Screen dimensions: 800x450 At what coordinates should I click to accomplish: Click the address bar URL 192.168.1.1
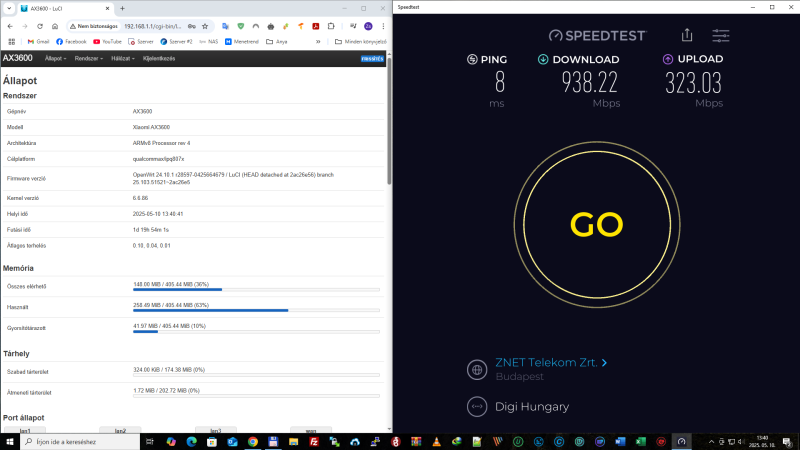153,27
